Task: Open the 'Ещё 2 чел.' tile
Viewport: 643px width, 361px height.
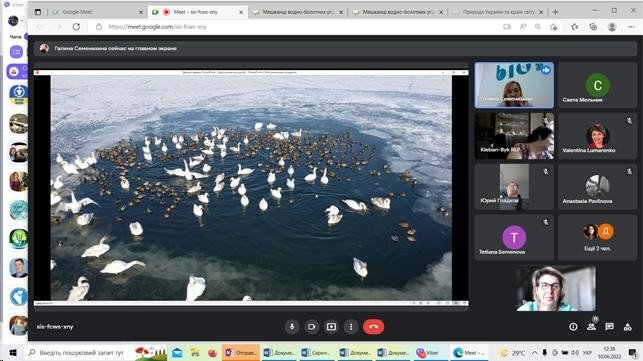Action: tap(597, 238)
